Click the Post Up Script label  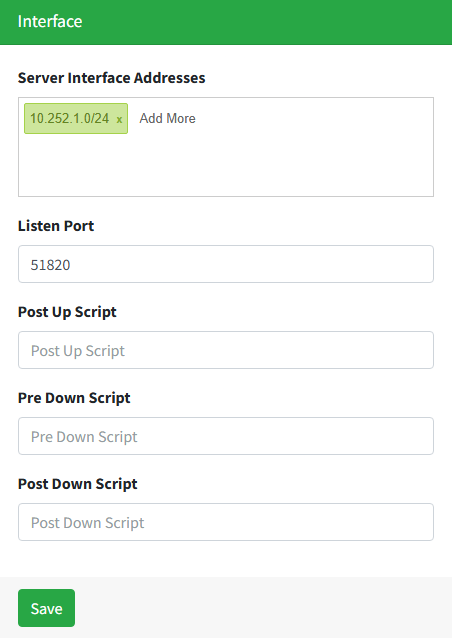67,312
